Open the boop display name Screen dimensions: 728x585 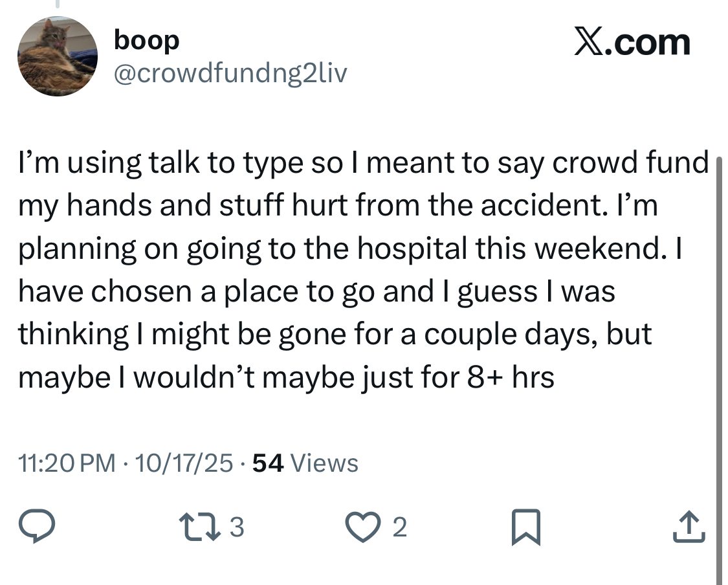click(x=147, y=41)
